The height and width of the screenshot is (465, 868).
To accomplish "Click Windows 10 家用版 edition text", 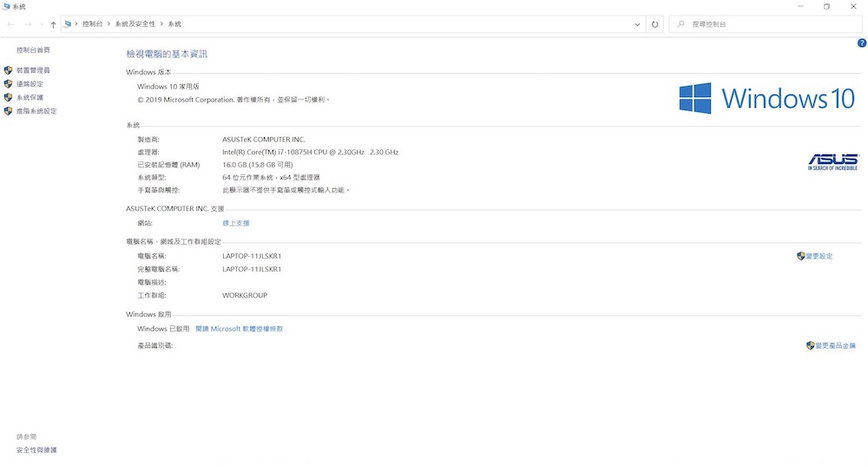I will coord(168,87).
